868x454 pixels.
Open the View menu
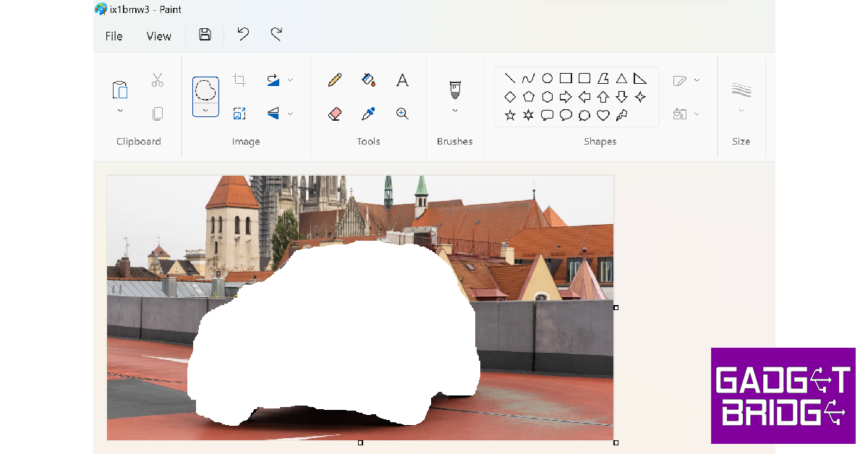158,35
